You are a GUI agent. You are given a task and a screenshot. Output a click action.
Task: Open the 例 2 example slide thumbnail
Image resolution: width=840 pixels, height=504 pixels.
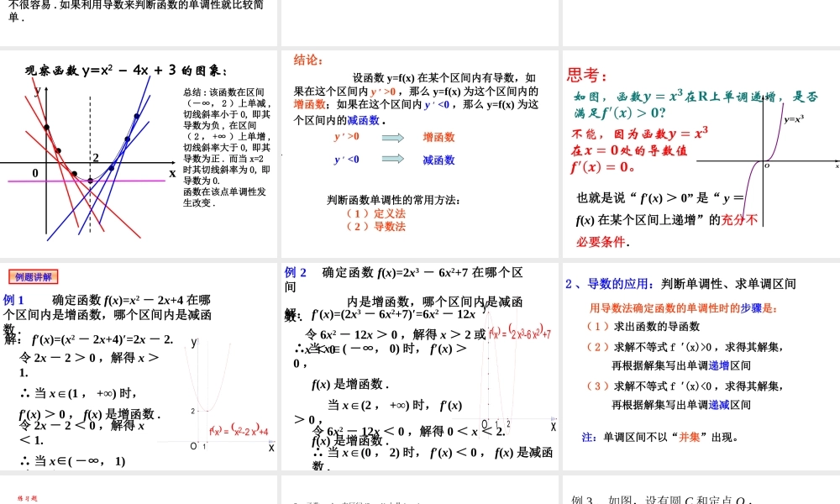(419, 366)
